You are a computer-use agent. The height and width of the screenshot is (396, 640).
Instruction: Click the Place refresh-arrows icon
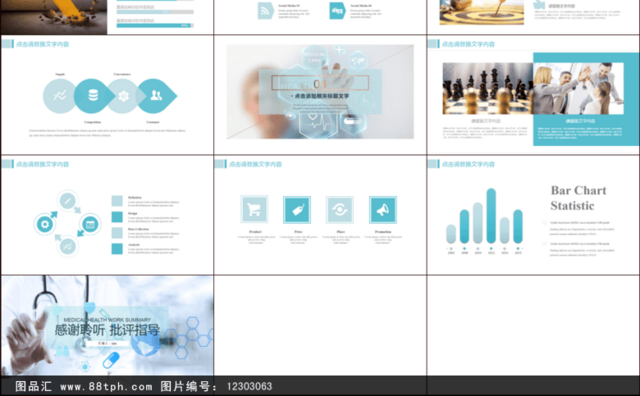coord(340,209)
